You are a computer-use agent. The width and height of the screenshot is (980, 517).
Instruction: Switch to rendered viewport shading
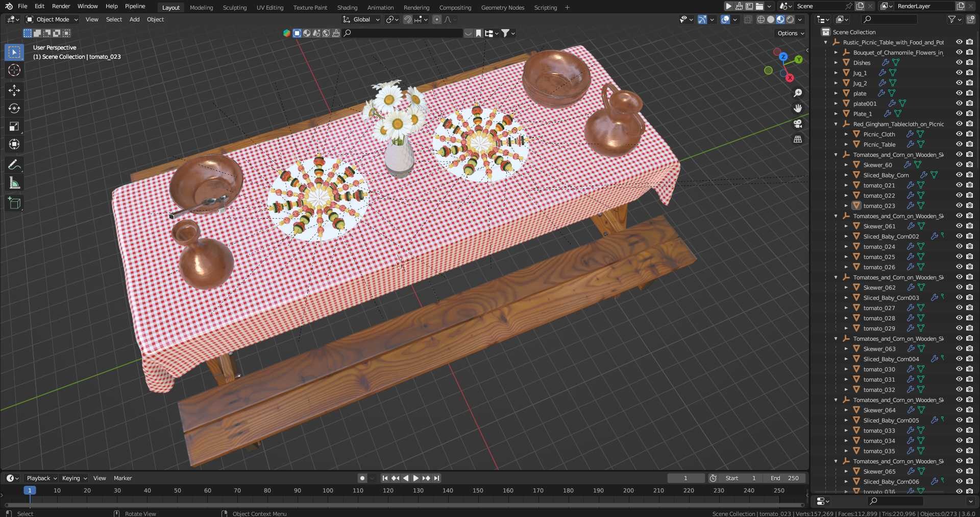790,19
